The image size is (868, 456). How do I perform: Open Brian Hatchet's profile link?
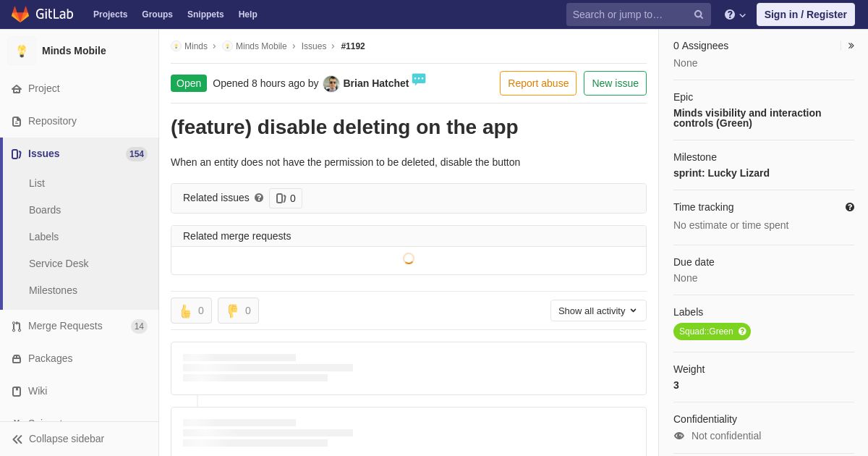[376, 83]
